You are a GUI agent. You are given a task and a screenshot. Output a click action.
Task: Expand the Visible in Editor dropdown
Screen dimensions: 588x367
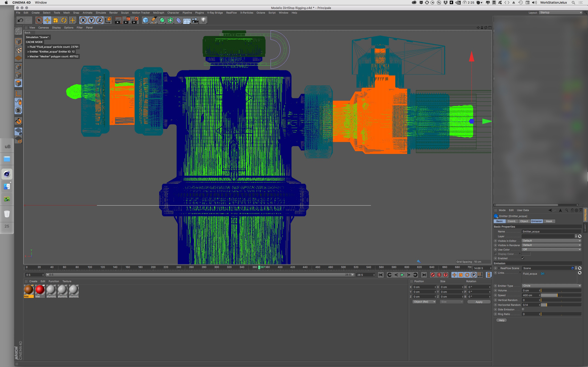click(x=551, y=241)
